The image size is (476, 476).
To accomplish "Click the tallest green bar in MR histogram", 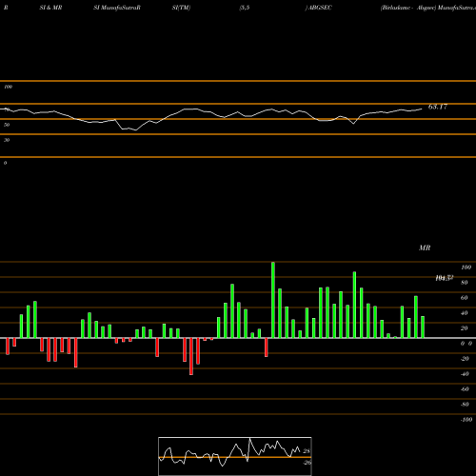I will [x=273, y=300].
